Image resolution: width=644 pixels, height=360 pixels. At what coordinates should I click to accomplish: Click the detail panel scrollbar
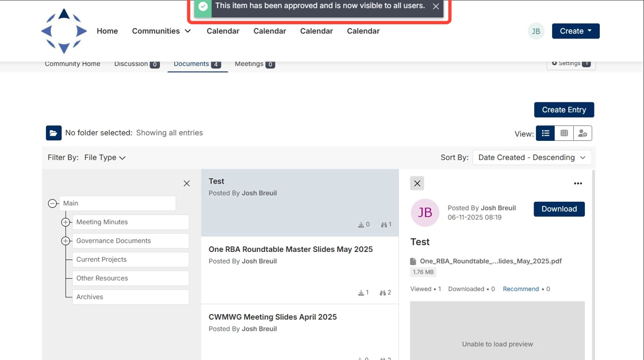click(593, 265)
